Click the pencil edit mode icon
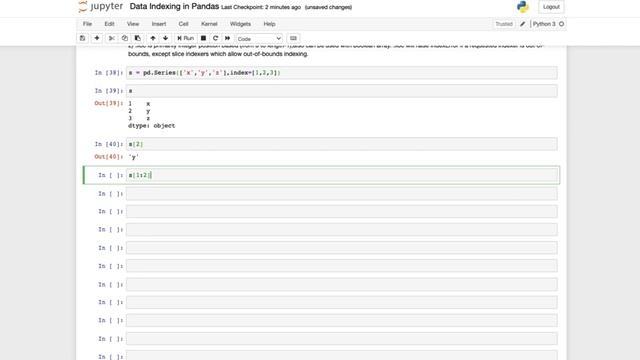 [x=522, y=24]
